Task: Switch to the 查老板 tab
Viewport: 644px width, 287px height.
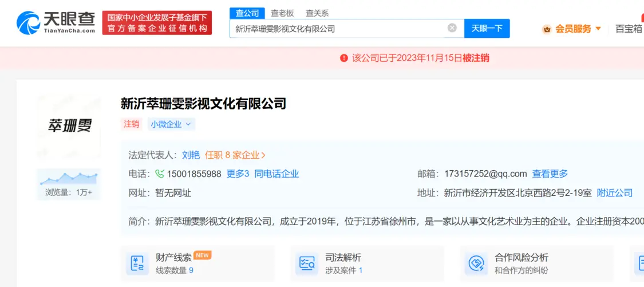Action: (x=282, y=13)
